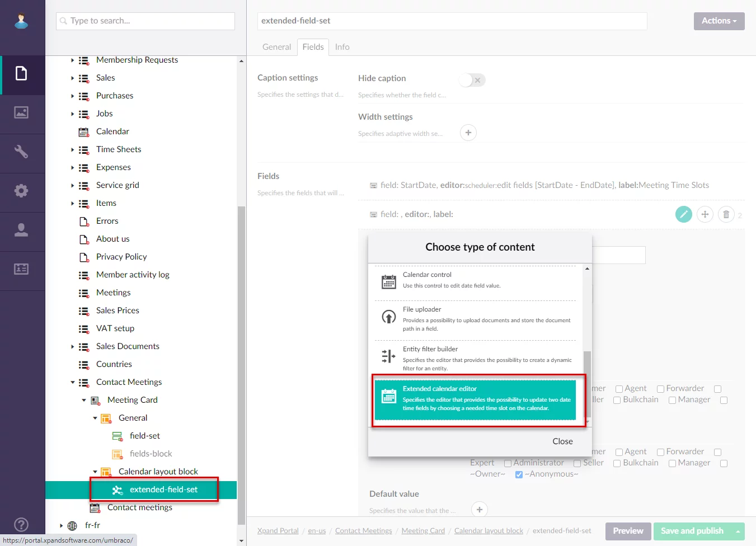Switch to the General tab
The image size is (756, 546).
click(x=276, y=47)
